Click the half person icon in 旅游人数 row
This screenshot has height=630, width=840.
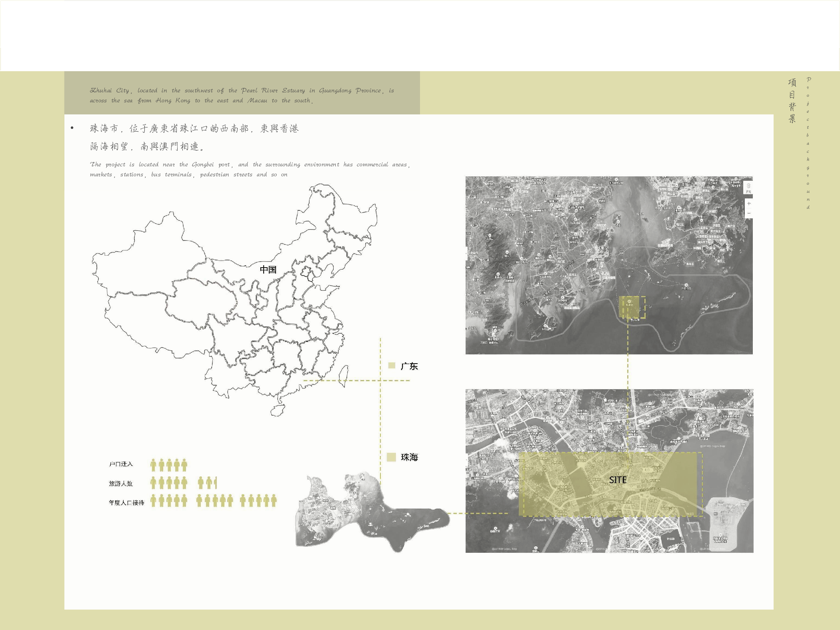(x=216, y=483)
